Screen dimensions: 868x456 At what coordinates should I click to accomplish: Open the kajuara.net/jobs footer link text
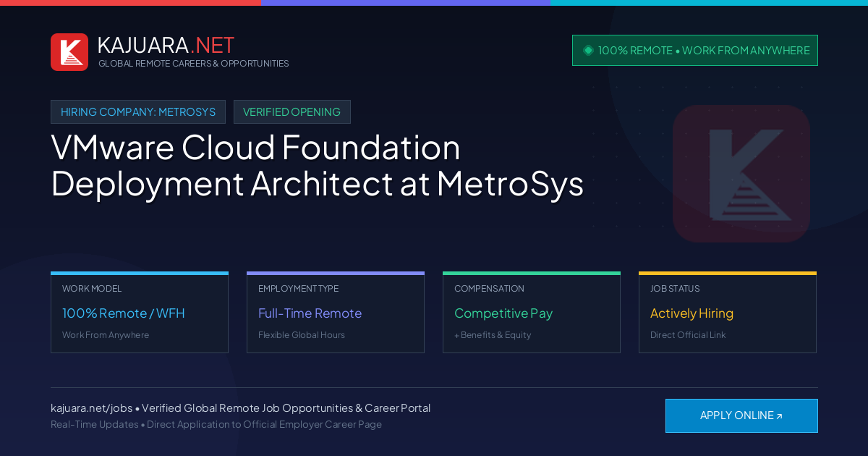pos(91,408)
